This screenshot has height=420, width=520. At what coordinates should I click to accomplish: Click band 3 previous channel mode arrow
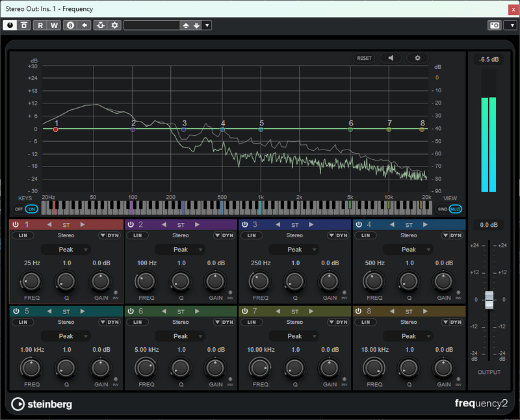[x=278, y=224]
